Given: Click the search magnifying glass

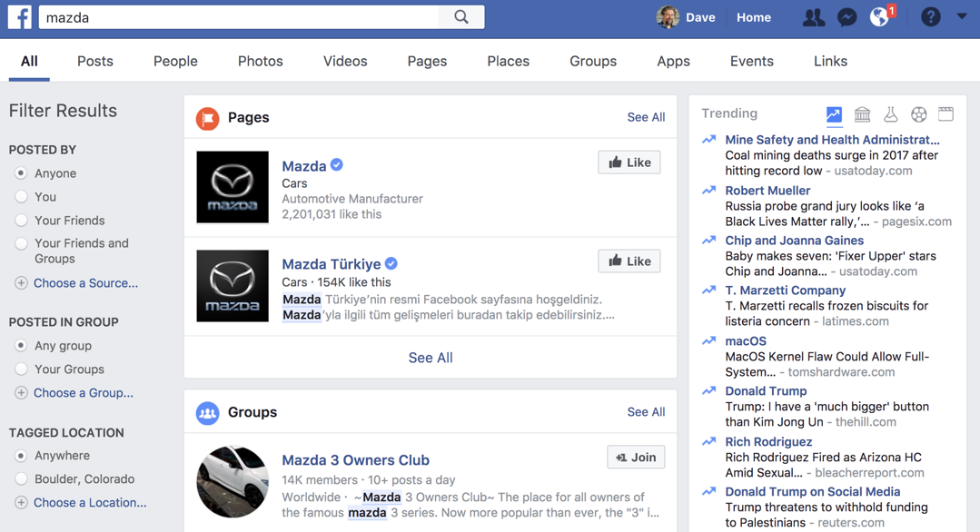Looking at the screenshot, I should pyautogui.click(x=461, y=16).
